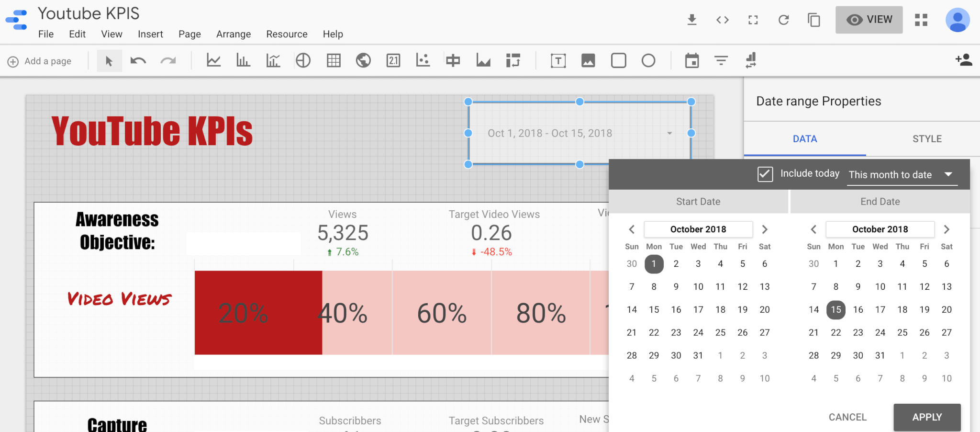Click the YouTube KPIs title text

pos(152,131)
